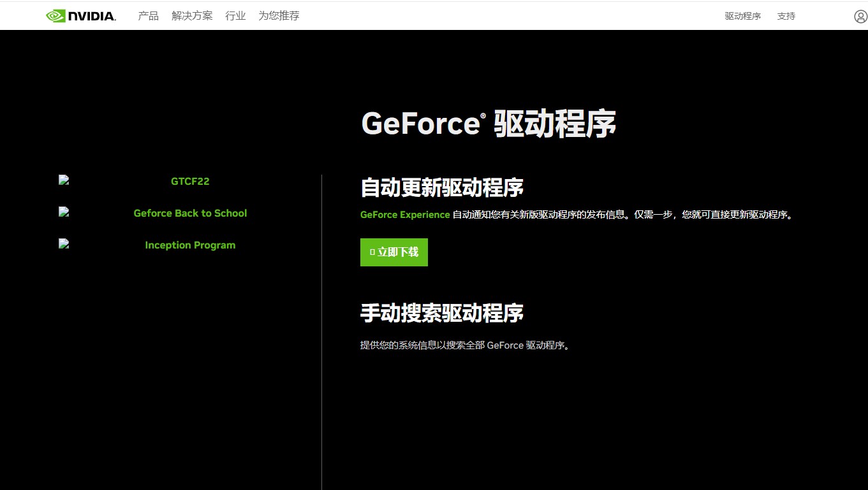Screen dimensions: 868x490
Task: Follow the GeForce Experience link
Action: click(x=405, y=215)
